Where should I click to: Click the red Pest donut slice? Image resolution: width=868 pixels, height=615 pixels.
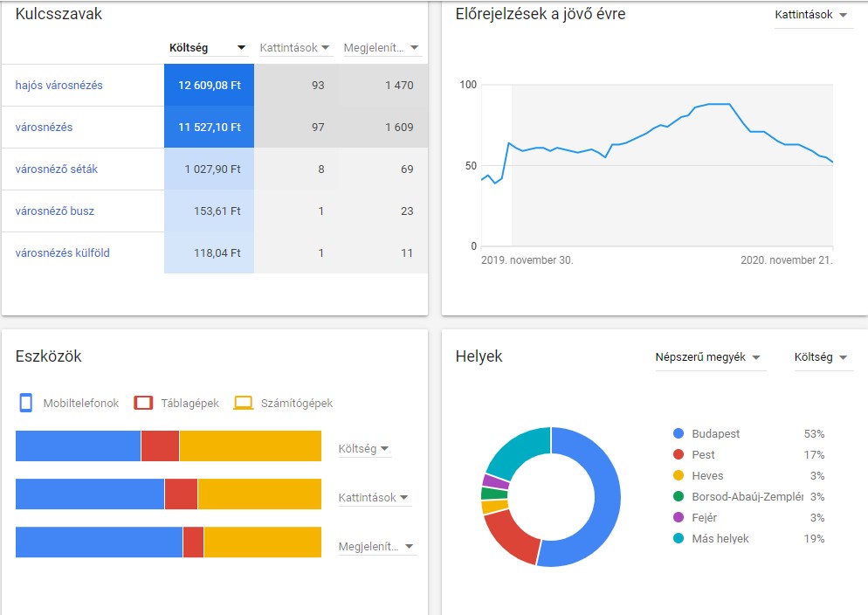pos(512,537)
